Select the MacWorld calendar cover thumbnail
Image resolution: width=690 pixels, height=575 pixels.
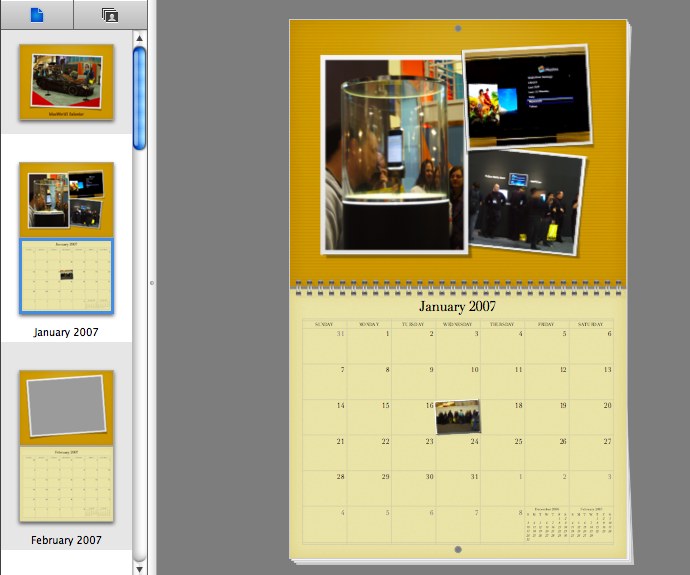66,82
